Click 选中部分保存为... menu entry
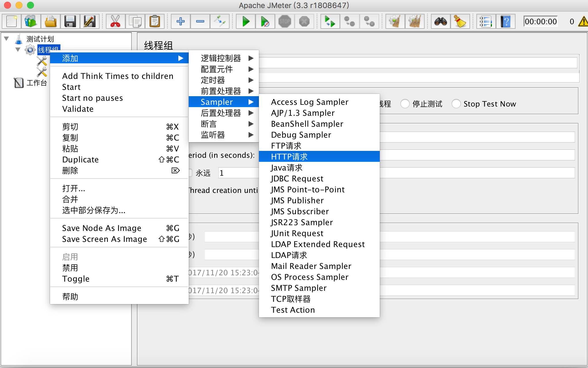Screen dimensions: 588x368 (119, 210)
